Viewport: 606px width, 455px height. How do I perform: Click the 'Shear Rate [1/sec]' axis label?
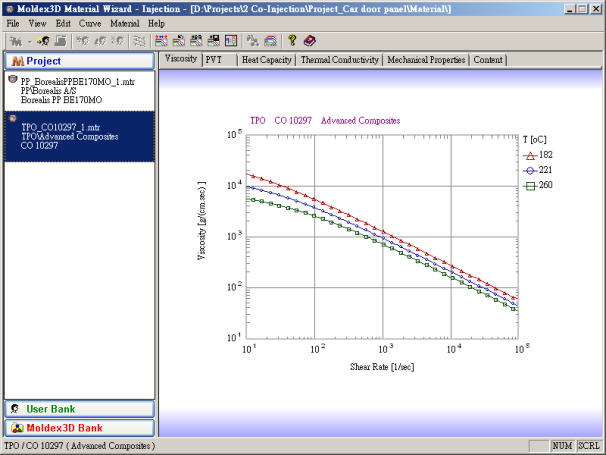click(x=382, y=366)
